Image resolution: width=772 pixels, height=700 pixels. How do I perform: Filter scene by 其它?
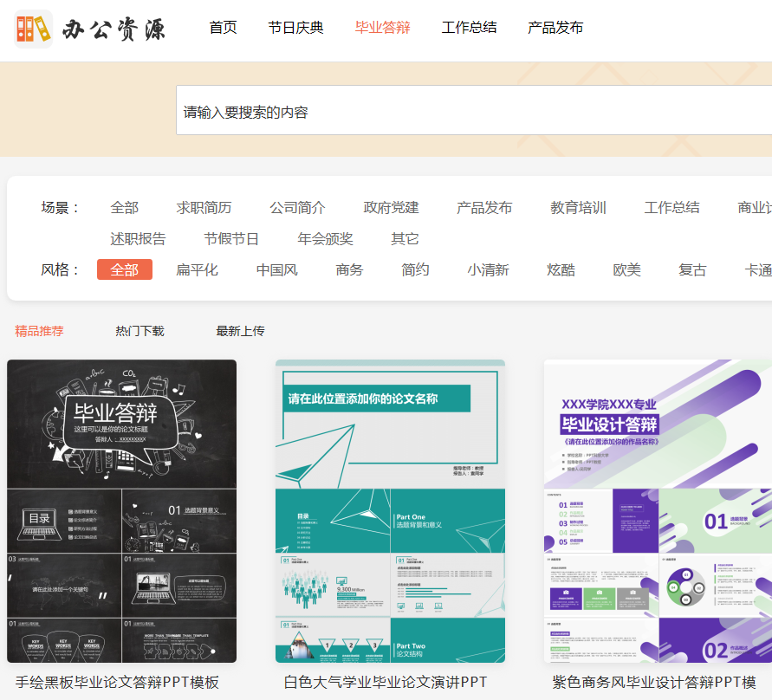tap(405, 239)
